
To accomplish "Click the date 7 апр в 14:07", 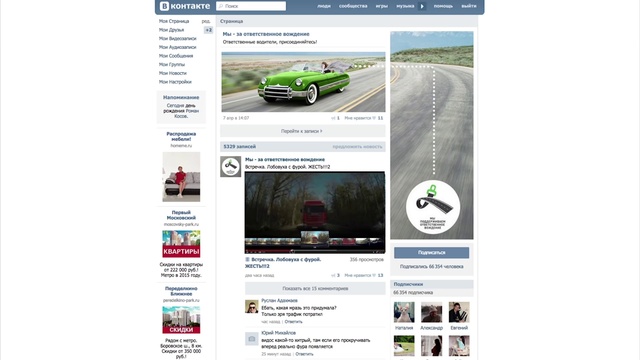I will (x=236, y=118).
